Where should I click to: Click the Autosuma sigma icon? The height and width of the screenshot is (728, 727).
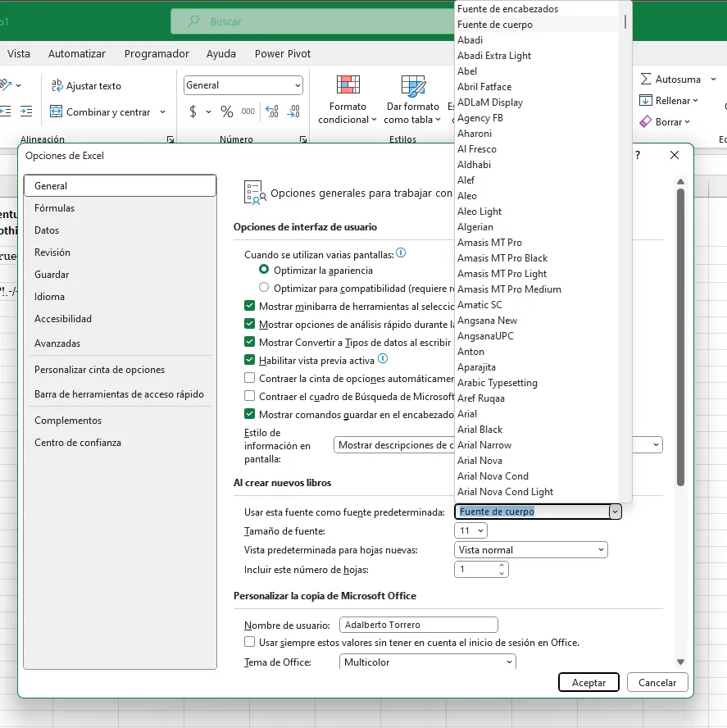[645, 79]
